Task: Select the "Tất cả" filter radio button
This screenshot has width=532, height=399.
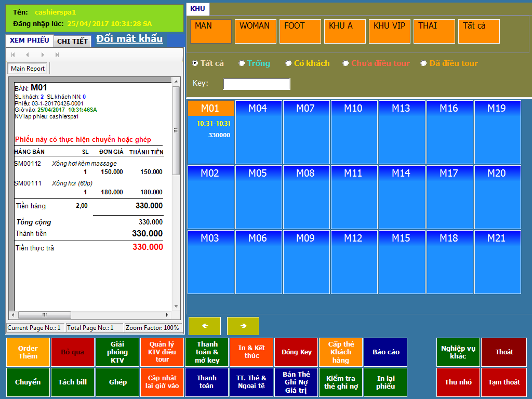Action: point(195,63)
